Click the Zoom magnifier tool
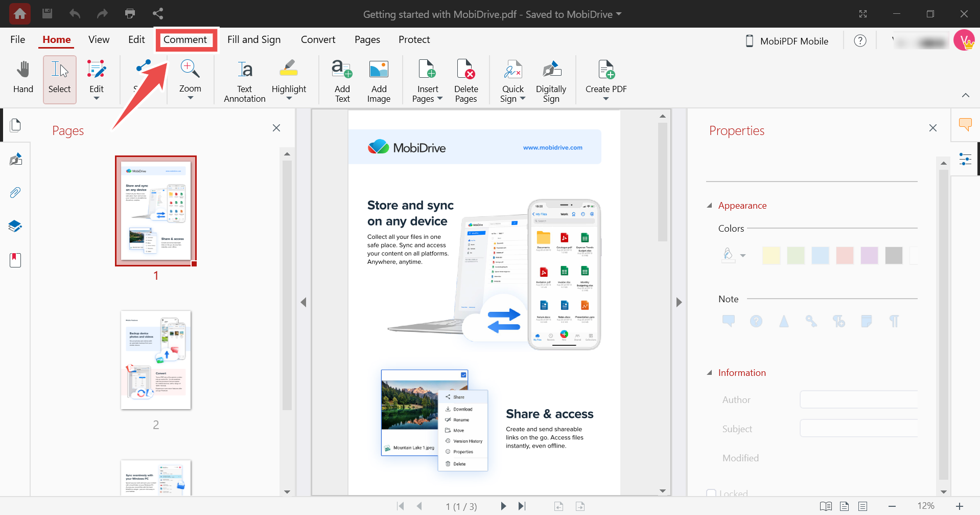Viewport: 980px width, 515px height. (190, 76)
